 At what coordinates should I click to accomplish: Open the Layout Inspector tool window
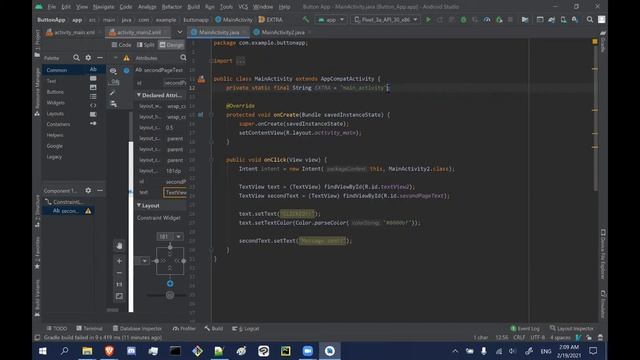(x=571, y=329)
